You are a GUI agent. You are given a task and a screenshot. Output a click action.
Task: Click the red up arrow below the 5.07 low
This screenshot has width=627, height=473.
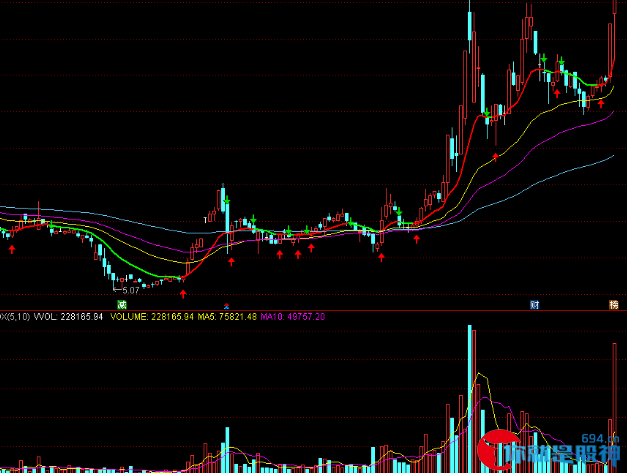pos(183,294)
